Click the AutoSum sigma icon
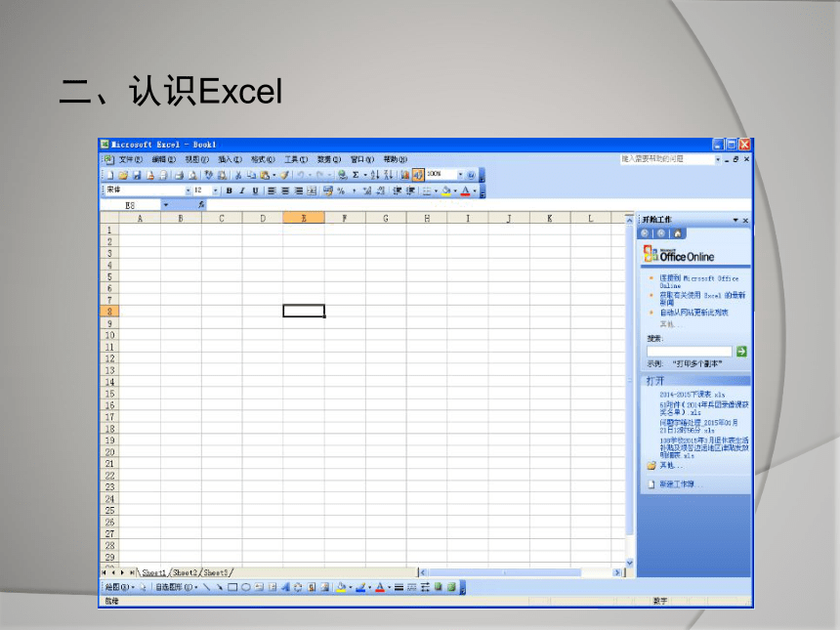This screenshot has width=840, height=630. 356,175
